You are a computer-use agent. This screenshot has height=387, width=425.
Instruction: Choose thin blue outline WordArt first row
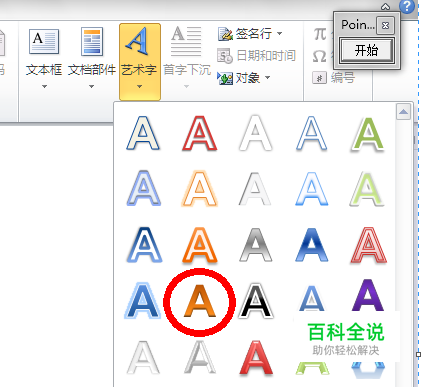coord(311,133)
